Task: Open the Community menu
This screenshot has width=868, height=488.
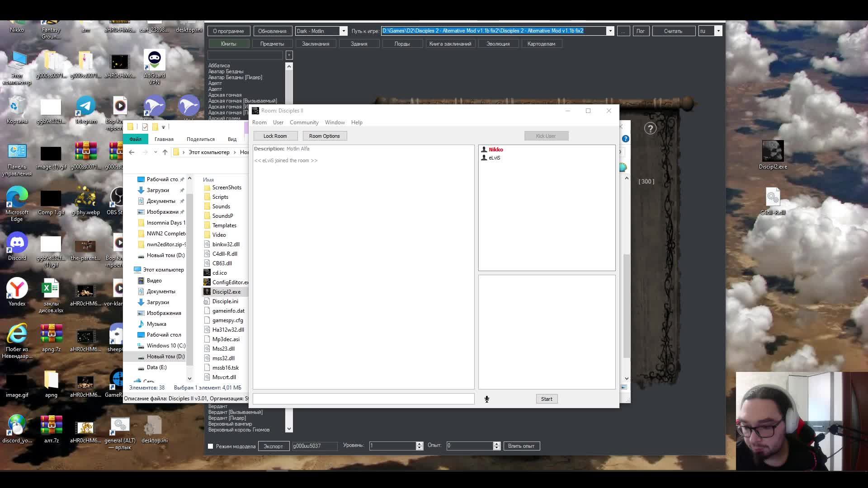Action: click(304, 122)
